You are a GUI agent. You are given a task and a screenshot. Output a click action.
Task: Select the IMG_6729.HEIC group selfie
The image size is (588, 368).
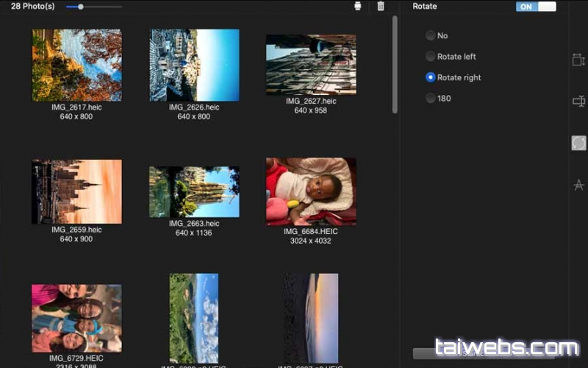[77, 318]
